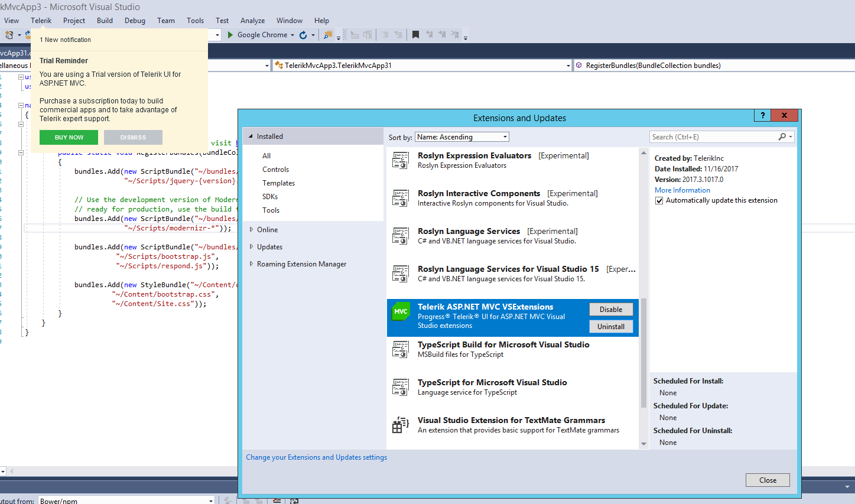Open the Debug menu

coord(135,21)
